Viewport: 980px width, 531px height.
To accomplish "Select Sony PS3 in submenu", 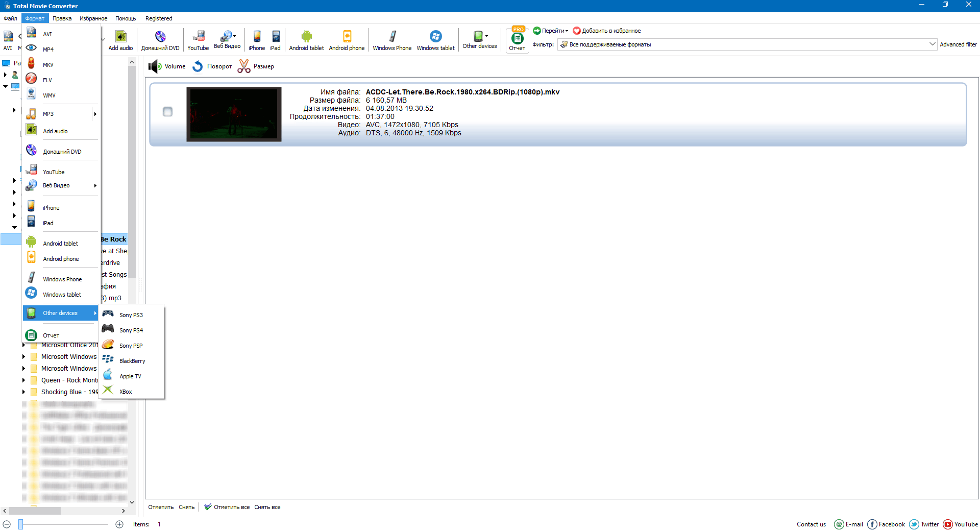I will (131, 315).
